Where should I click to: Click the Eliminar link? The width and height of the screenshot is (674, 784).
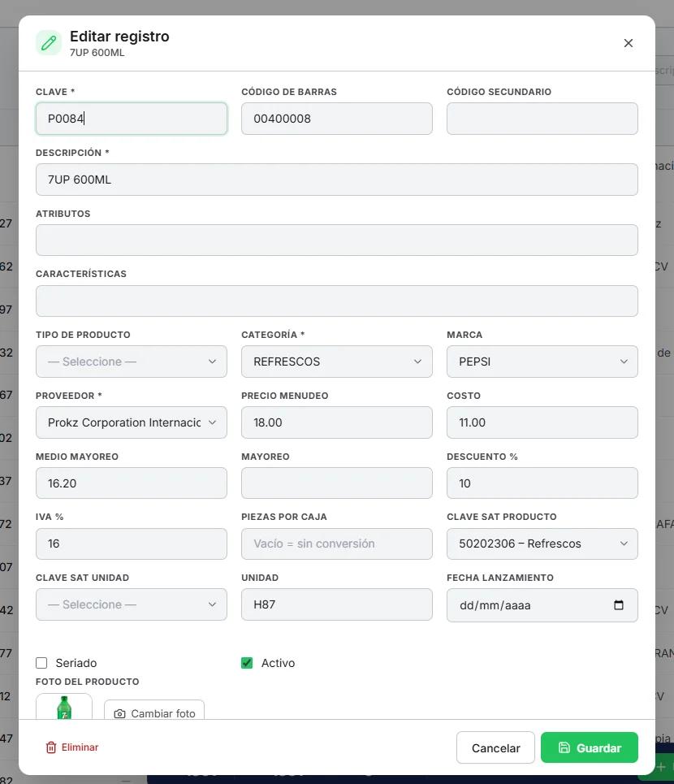[72, 747]
